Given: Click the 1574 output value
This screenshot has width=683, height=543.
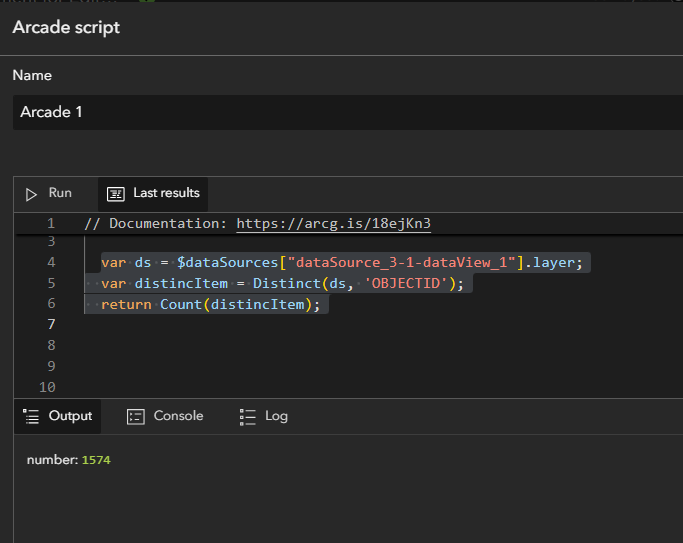Looking at the screenshot, I should [x=97, y=460].
